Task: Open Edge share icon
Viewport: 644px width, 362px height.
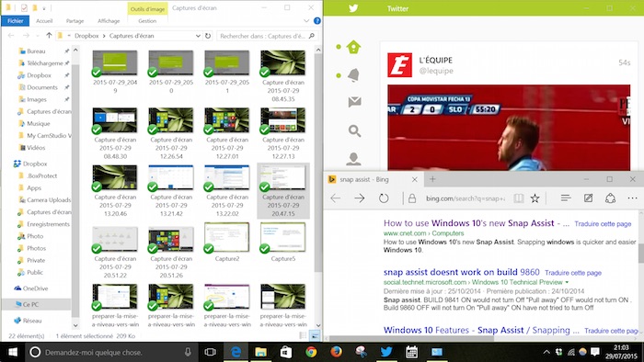Action: (610, 198)
